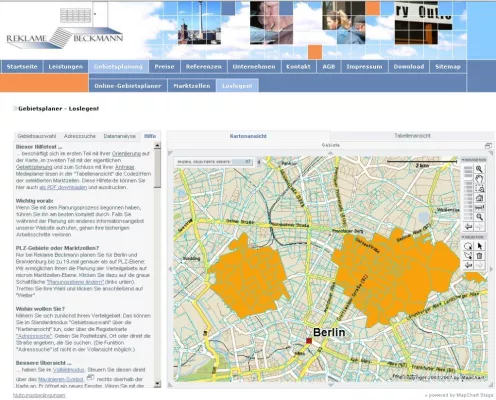Select the circle selection tool
Viewport: 496px width, 400px height.
[468, 246]
